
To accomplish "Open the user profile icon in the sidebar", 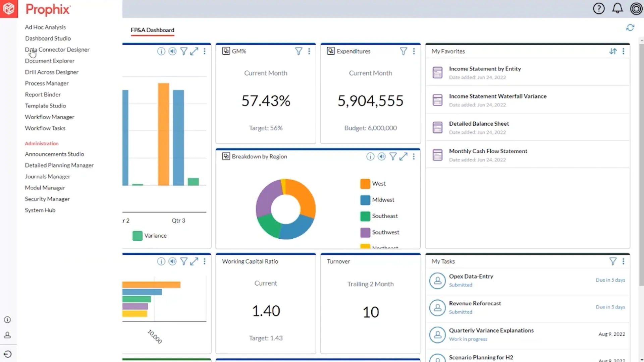I will [x=7, y=335].
